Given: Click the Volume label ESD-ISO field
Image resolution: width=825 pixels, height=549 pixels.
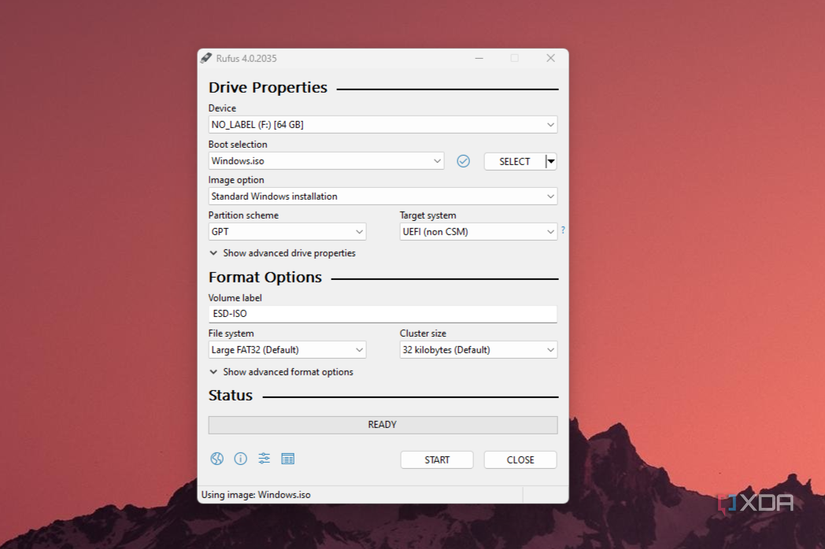Looking at the screenshot, I should click(383, 314).
